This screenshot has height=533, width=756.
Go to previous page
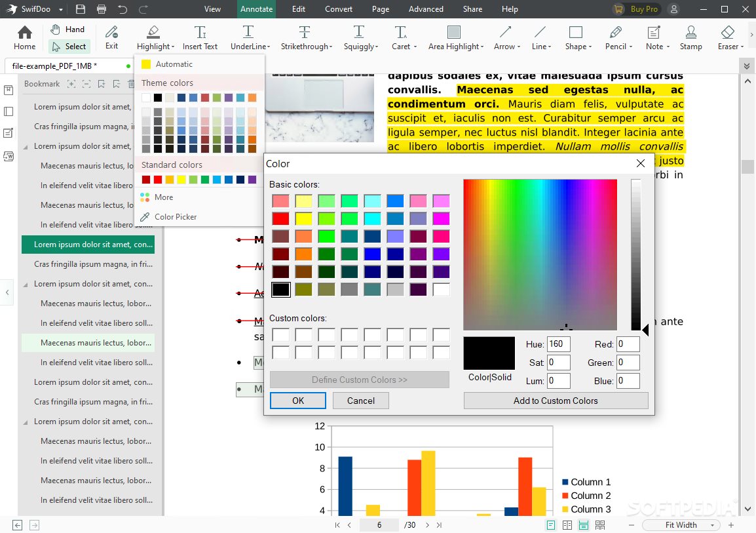(350, 524)
